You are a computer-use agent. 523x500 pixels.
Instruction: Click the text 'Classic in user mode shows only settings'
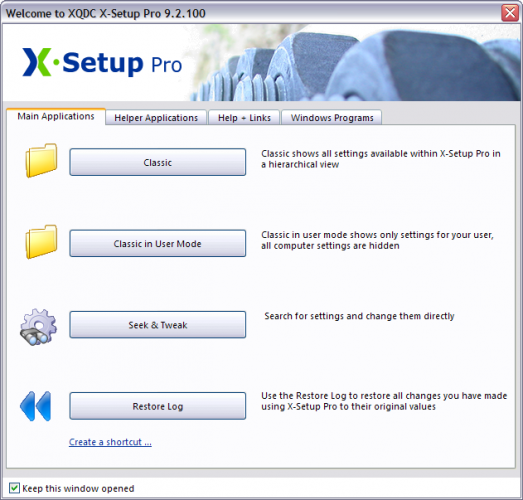[x=377, y=240]
